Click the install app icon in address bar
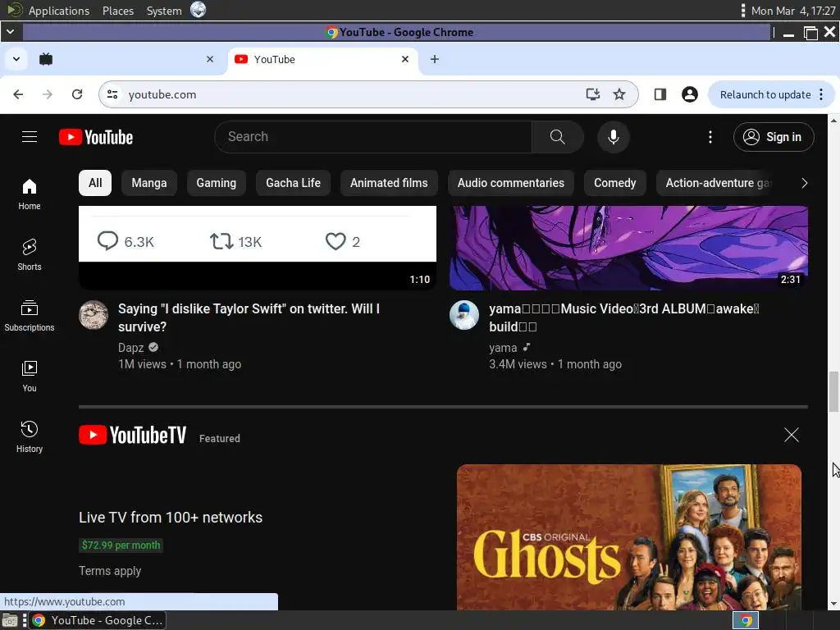This screenshot has height=630, width=840. coord(592,94)
